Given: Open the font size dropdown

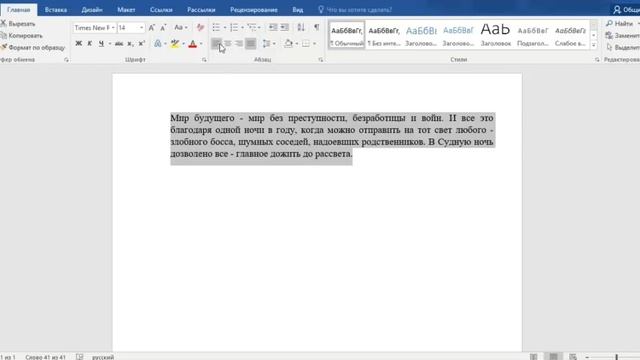Looking at the screenshot, I should coord(141,28).
